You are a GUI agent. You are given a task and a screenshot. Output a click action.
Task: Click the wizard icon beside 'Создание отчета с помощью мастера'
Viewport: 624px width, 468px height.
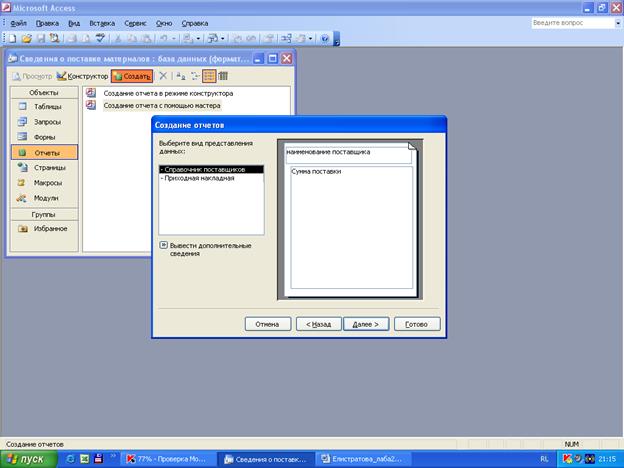[x=91, y=105]
